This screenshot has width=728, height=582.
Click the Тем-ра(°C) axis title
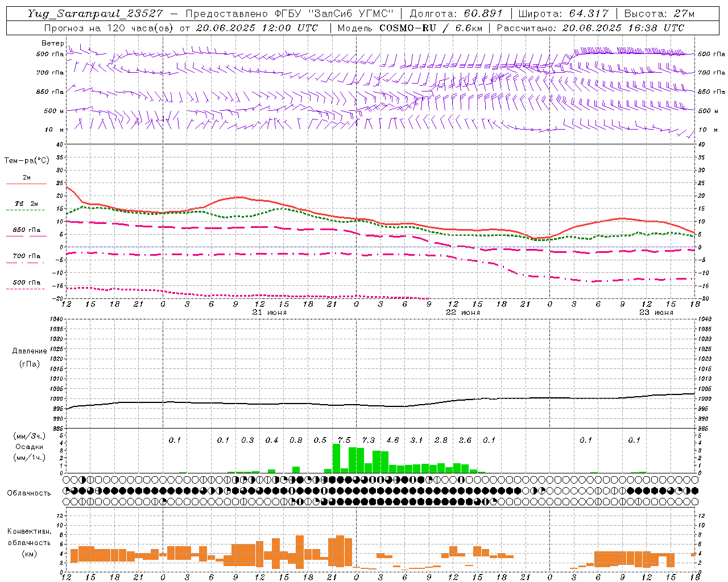coord(27,161)
